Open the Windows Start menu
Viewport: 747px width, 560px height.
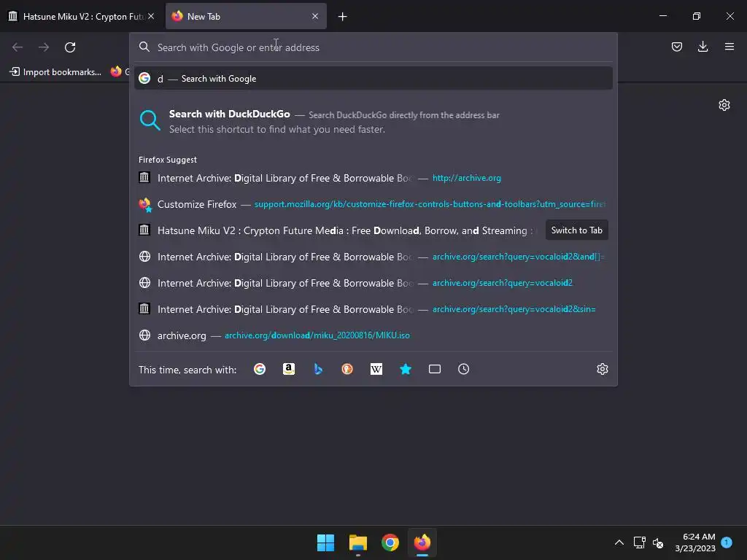coord(326,542)
